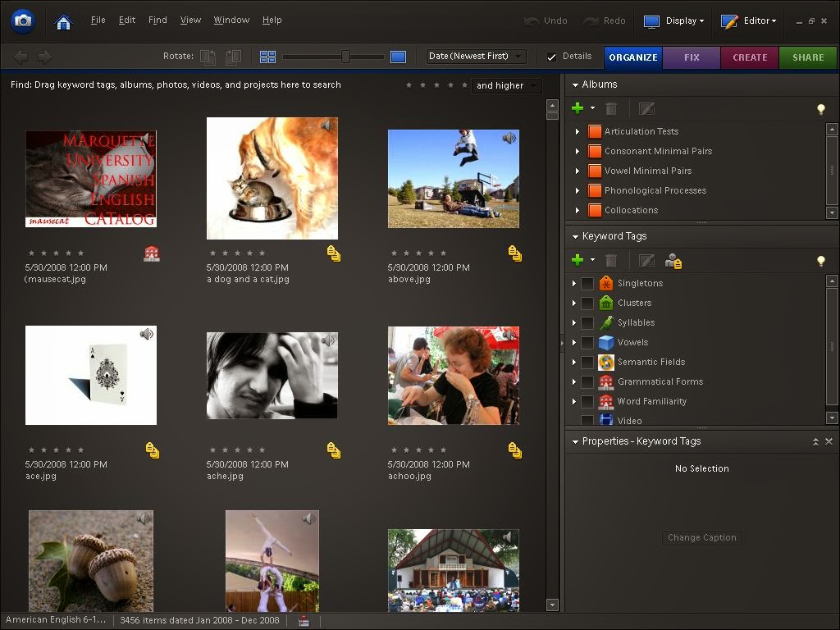
Task: Play audio on the ace.jpg speaker icon
Action: [x=147, y=334]
